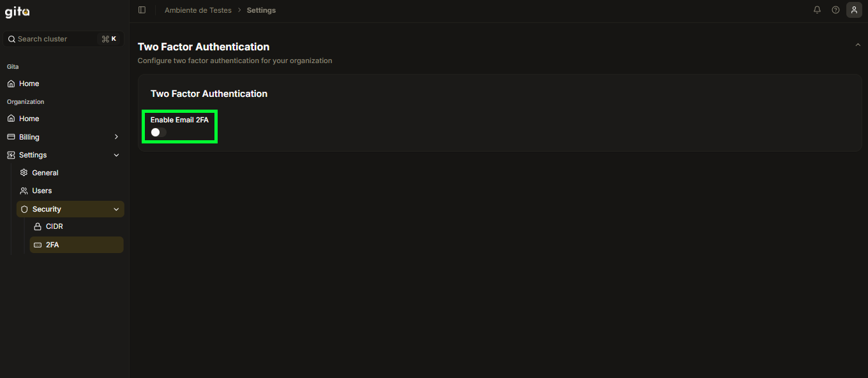The height and width of the screenshot is (378, 868).
Task: Collapse the Settings menu chevron
Action: pyautogui.click(x=116, y=155)
